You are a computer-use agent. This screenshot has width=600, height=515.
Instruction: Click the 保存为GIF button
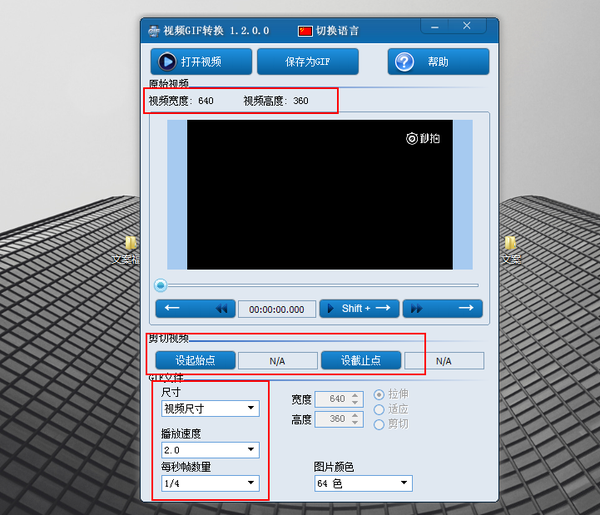[308, 62]
